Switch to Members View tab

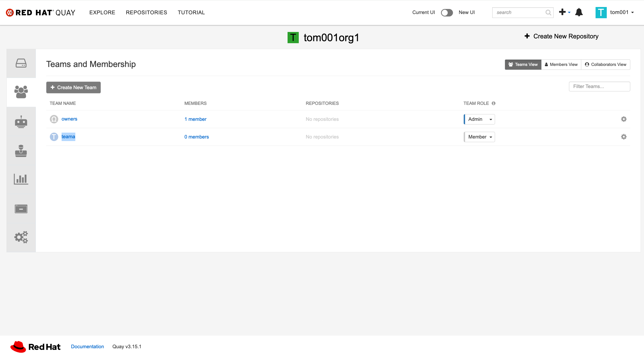561,64
